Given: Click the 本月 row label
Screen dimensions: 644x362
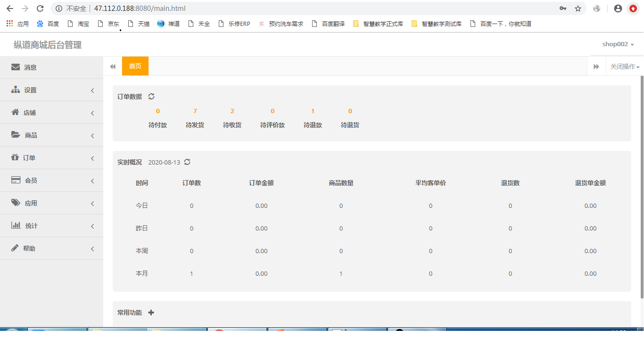Looking at the screenshot, I should [x=142, y=273].
